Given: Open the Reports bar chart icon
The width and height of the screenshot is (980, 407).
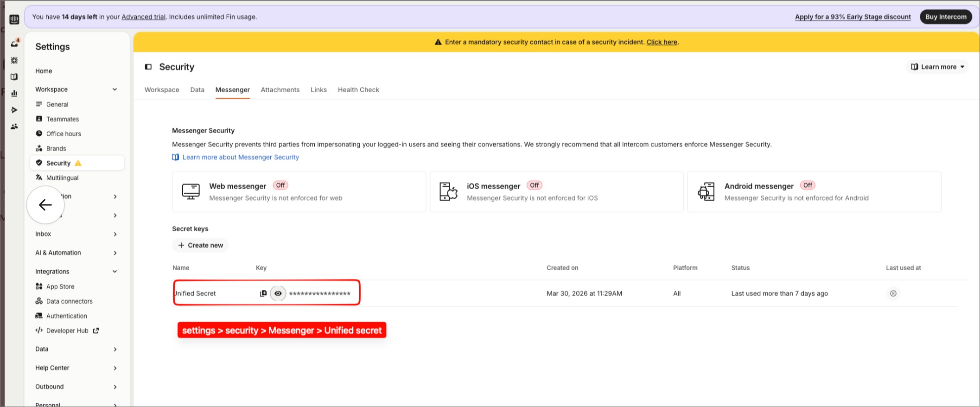Looking at the screenshot, I should pyautogui.click(x=14, y=93).
